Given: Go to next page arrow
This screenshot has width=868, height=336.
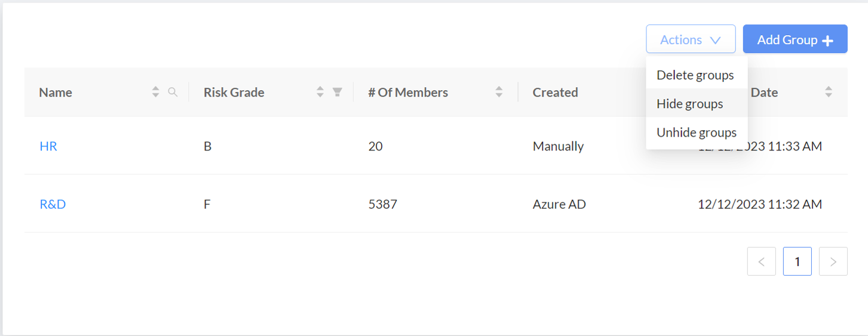Looking at the screenshot, I should click(x=833, y=261).
